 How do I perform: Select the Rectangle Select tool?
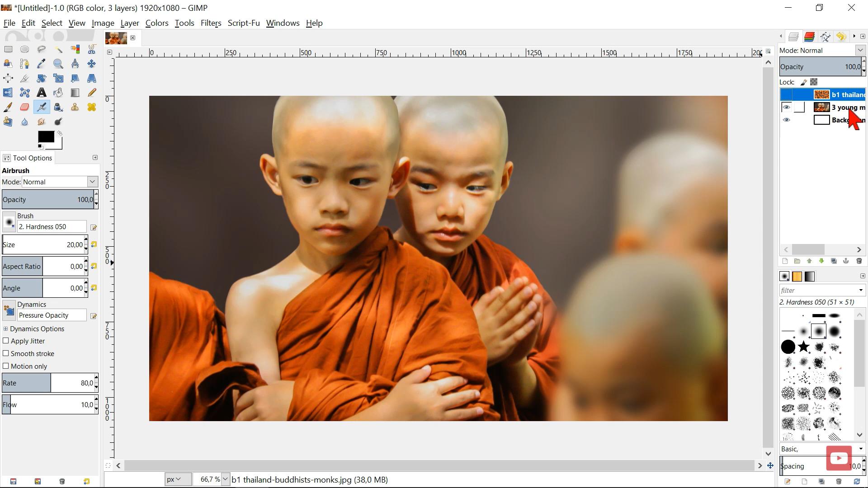click(8, 49)
